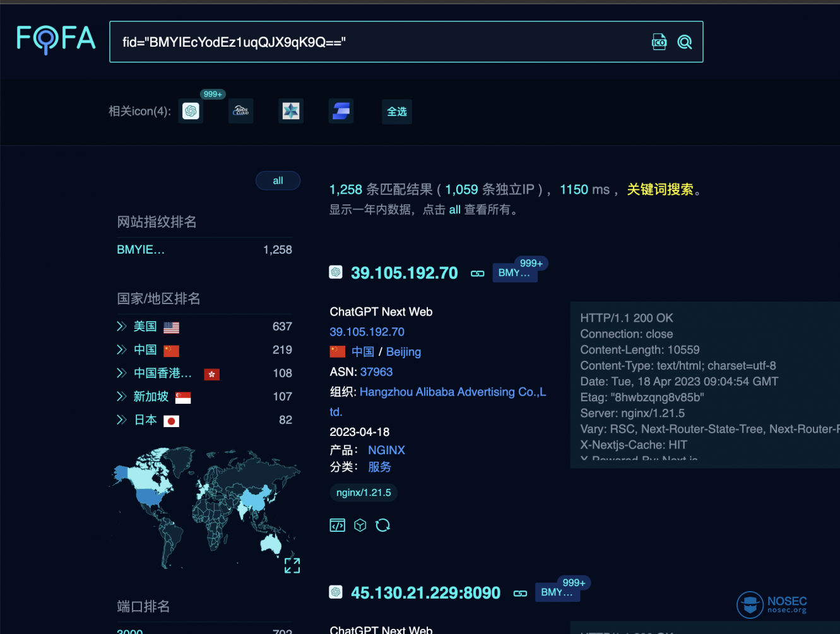Viewport: 840px width, 634px height.
Task: Click the nginx/1.21.5 tag
Action: [364, 493]
